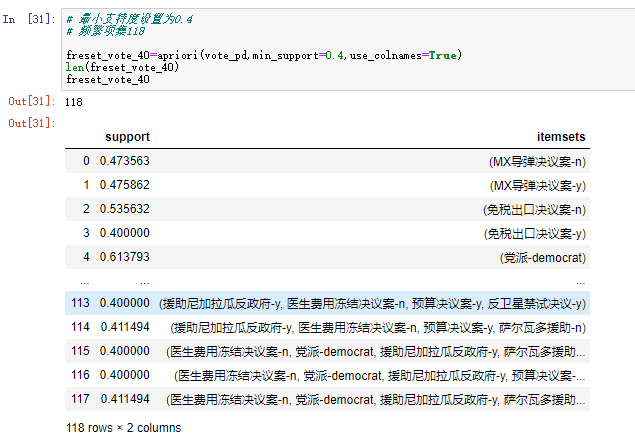Click row 114 support value 0.411494
The height and width of the screenshot is (437, 635).
(x=125, y=327)
